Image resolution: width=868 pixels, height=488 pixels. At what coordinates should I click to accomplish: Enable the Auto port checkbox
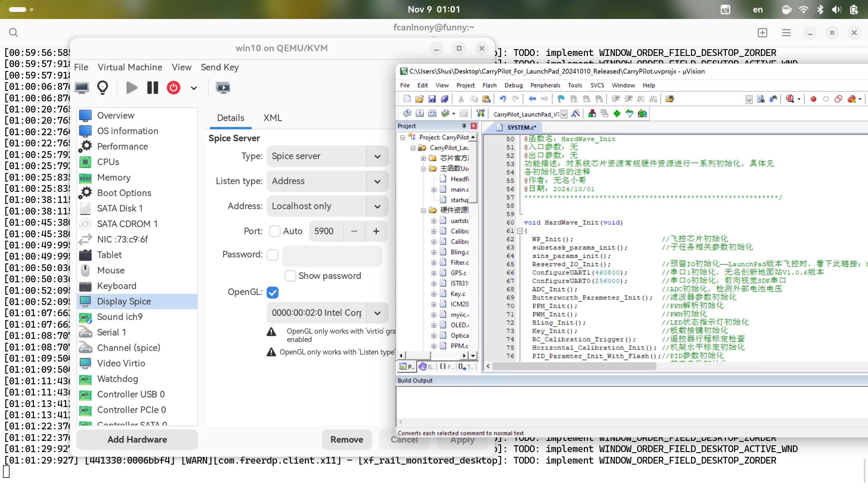275,231
